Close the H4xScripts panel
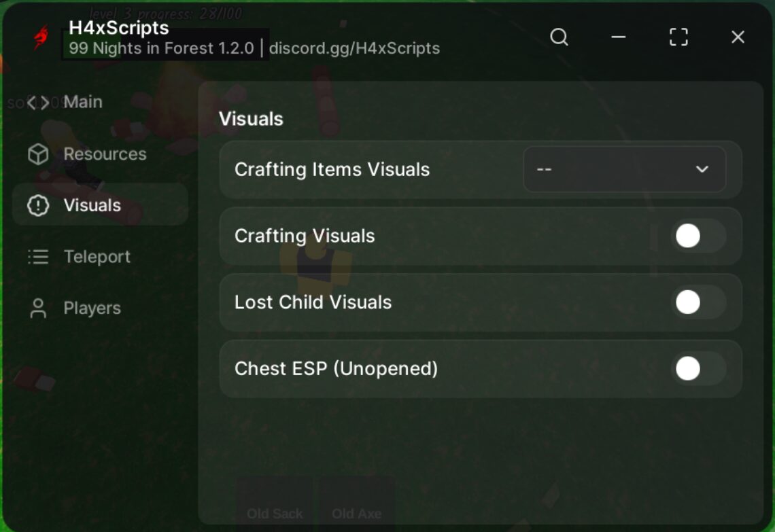 click(x=738, y=37)
